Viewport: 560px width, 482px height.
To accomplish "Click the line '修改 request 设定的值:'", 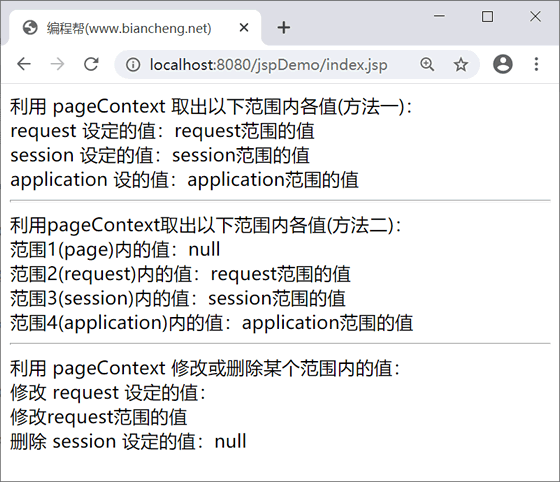I will (x=108, y=392).
